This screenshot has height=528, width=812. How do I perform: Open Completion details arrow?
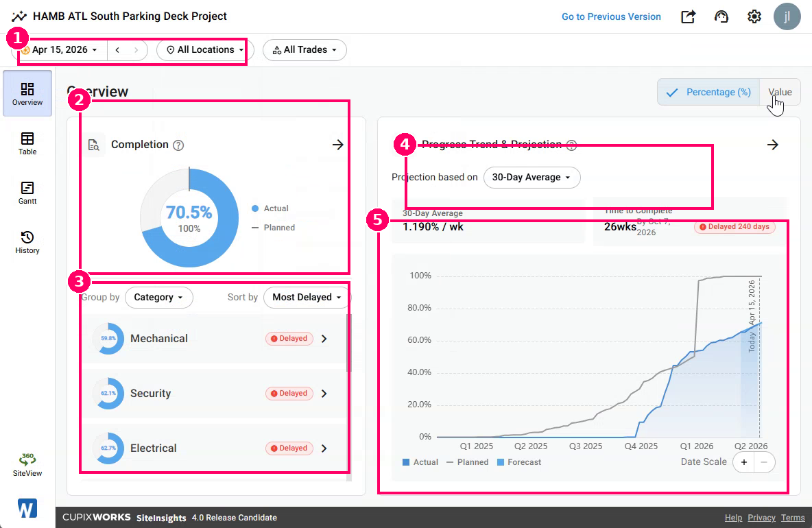[x=337, y=145]
